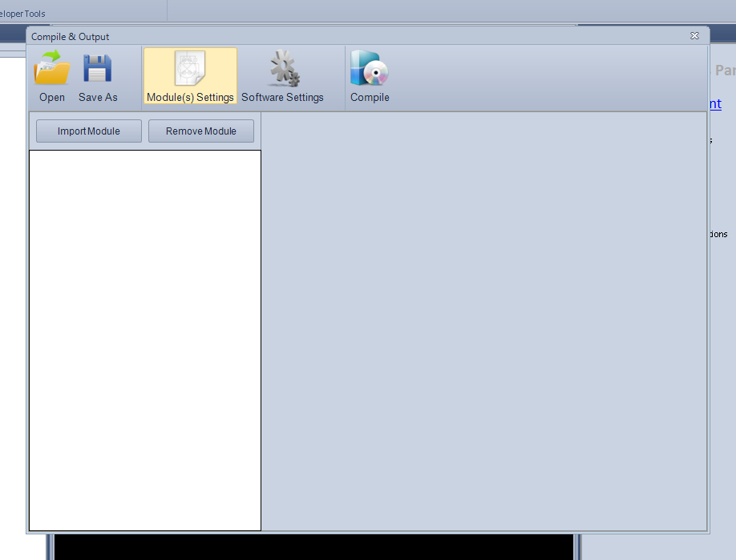Click the "Compile" text label
736x560 pixels.
tap(370, 97)
